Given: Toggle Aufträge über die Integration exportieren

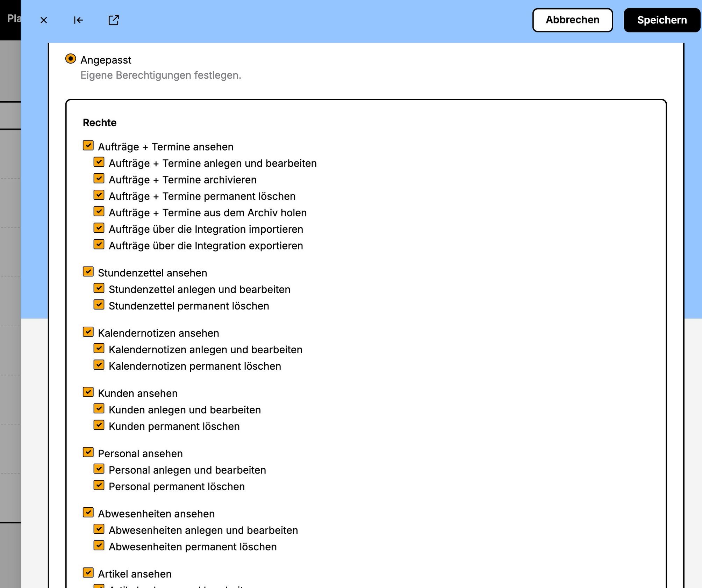Looking at the screenshot, I should [x=99, y=244].
